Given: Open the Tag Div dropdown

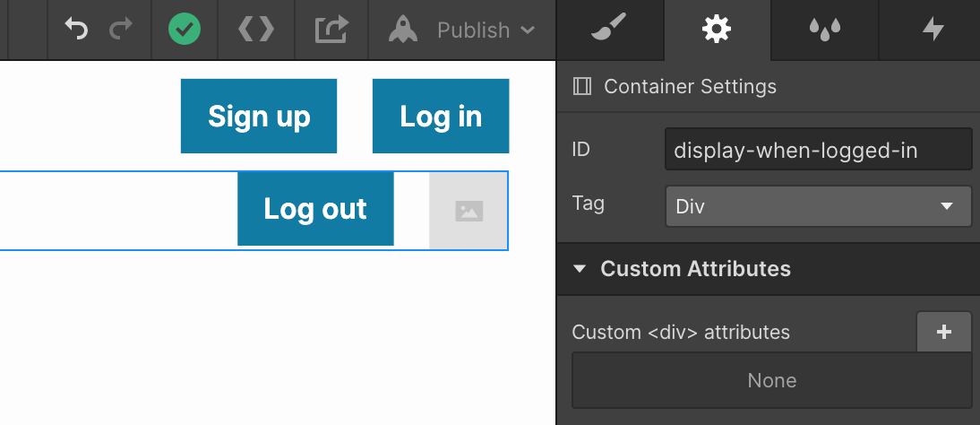Looking at the screenshot, I should [x=819, y=206].
